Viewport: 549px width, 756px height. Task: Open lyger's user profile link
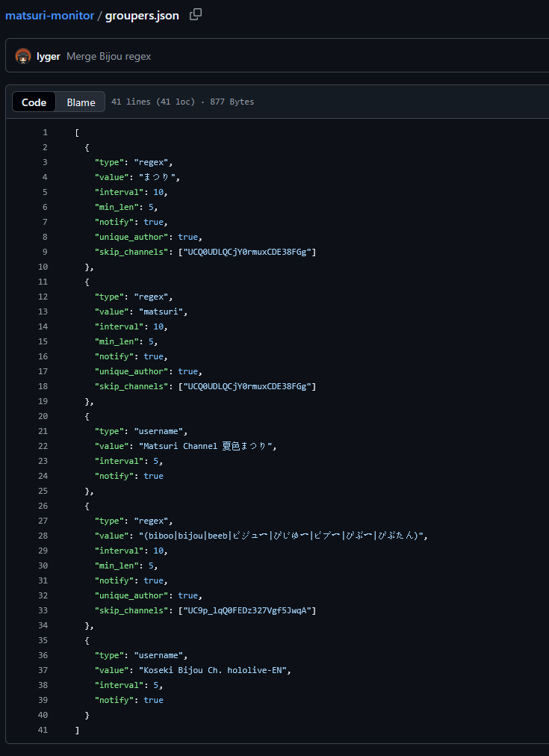[49, 57]
